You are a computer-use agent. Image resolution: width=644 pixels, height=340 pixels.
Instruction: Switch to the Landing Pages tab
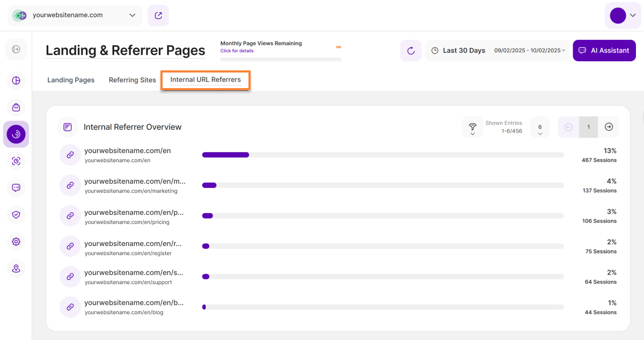[71, 80]
